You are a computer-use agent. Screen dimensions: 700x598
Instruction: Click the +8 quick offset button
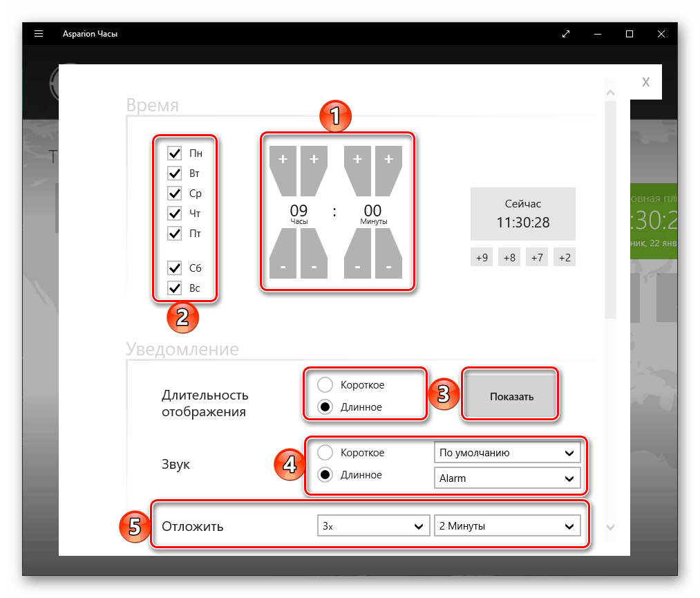[x=509, y=257]
